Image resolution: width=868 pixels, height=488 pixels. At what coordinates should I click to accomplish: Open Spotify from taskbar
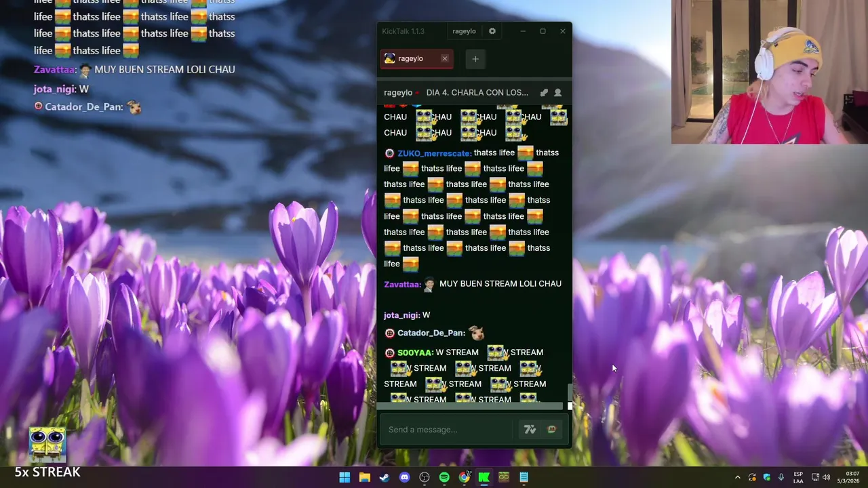coord(444,477)
